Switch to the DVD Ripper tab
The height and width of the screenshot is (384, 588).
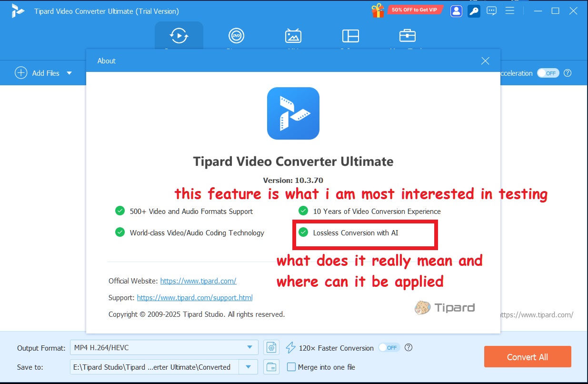click(x=236, y=36)
